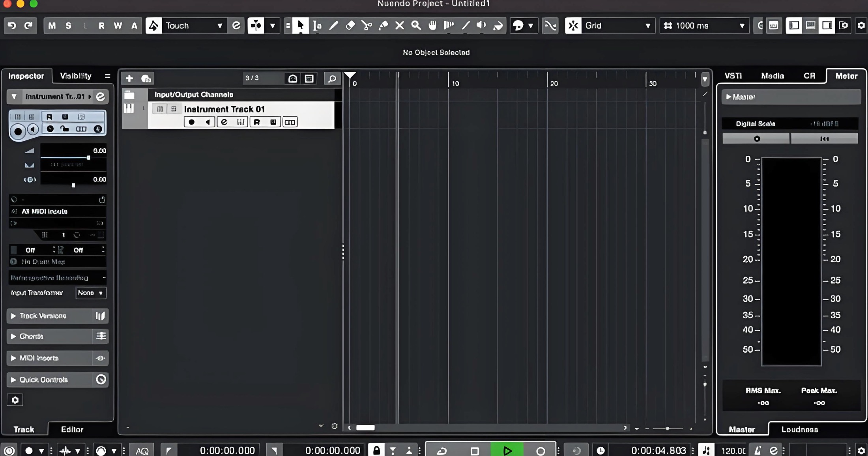Screen dimensions: 868x456
Task: Select the Draw pencil tool
Action: pos(334,26)
